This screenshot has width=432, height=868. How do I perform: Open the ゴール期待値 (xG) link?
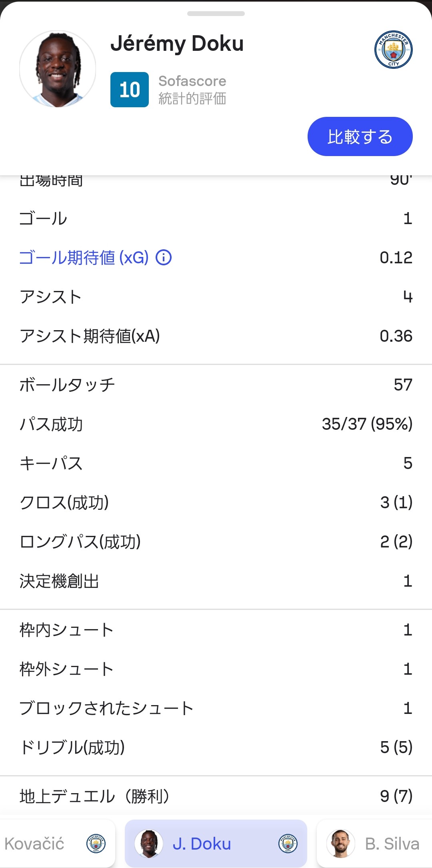(x=84, y=258)
